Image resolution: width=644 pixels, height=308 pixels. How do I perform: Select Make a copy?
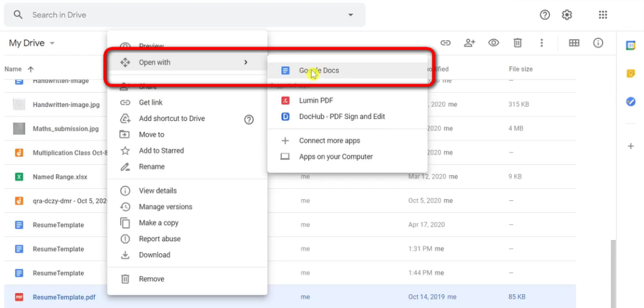pyautogui.click(x=187, y=223)
